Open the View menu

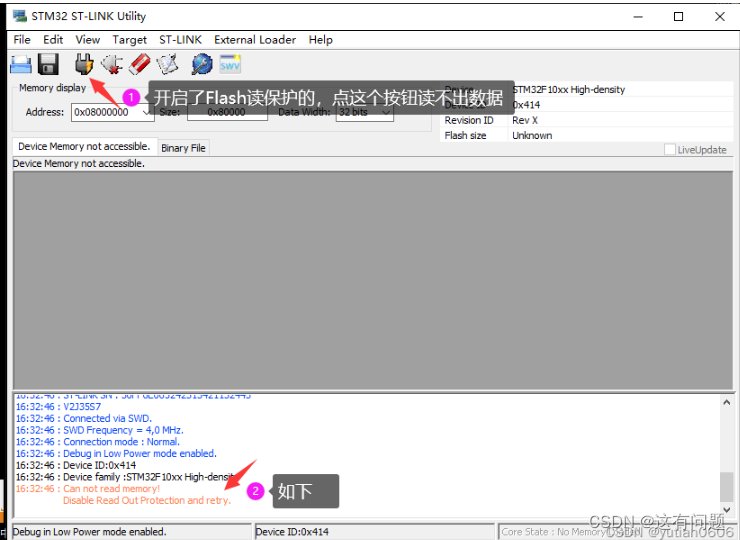pos(88,40)
